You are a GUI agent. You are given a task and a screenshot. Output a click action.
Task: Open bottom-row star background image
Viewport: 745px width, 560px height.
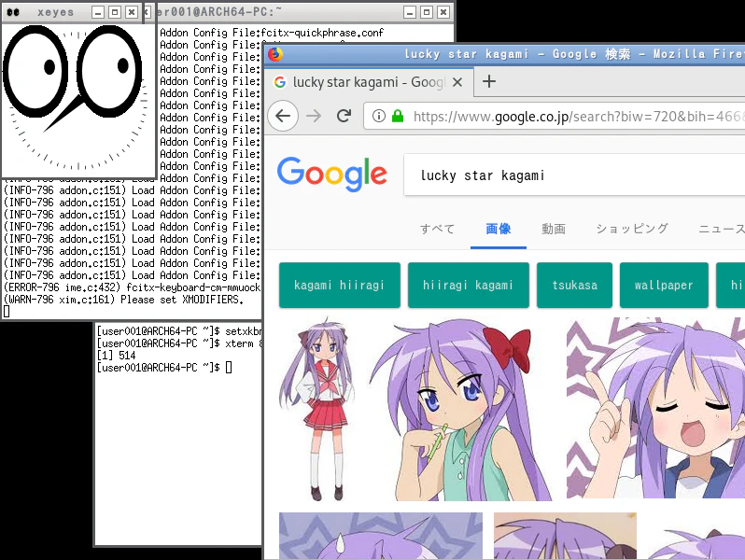381,536
